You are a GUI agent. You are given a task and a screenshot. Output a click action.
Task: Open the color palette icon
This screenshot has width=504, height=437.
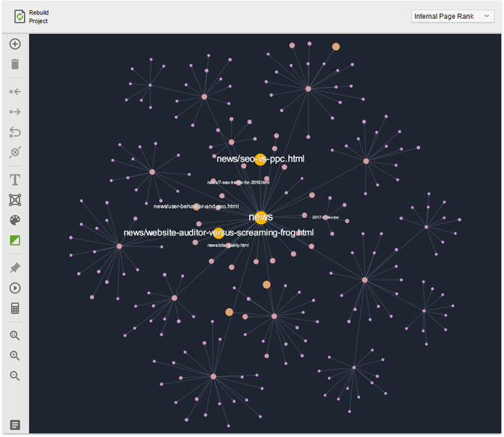[14, 220]
